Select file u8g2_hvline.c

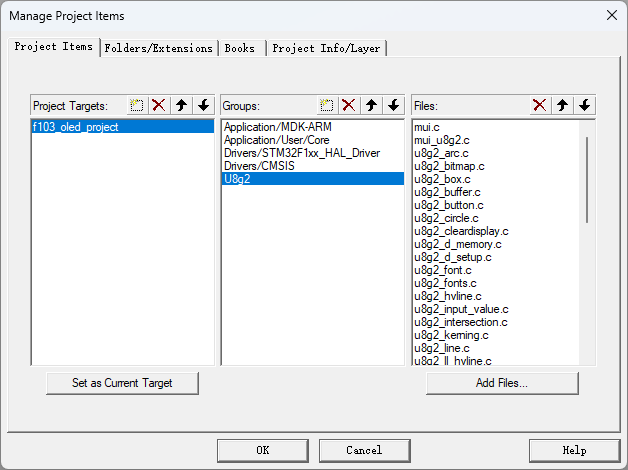click(496, 296)
